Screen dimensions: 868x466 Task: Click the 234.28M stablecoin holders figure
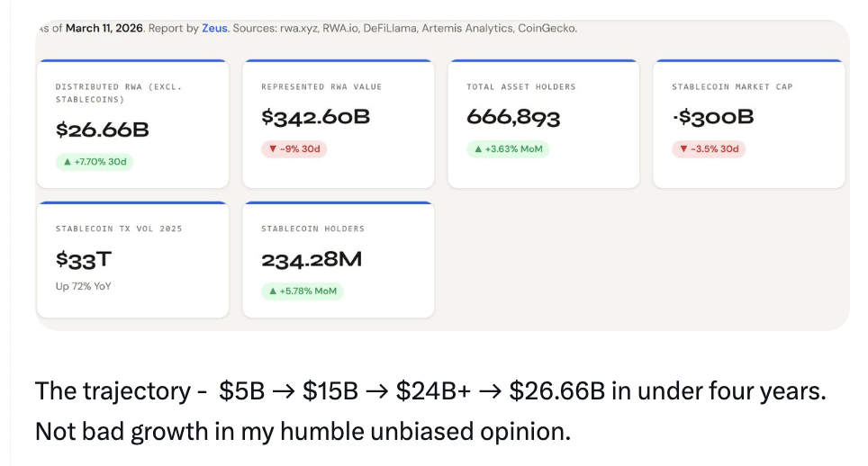[x=312, y=260]
